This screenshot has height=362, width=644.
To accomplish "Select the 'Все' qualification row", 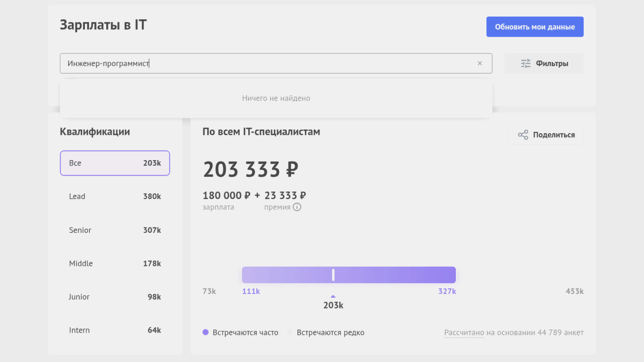I will coord(115,163).
